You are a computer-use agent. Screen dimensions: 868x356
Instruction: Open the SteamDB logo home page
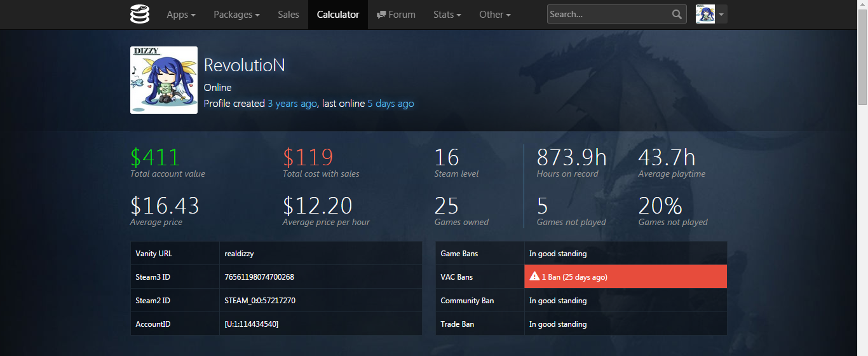click(140, 14)
